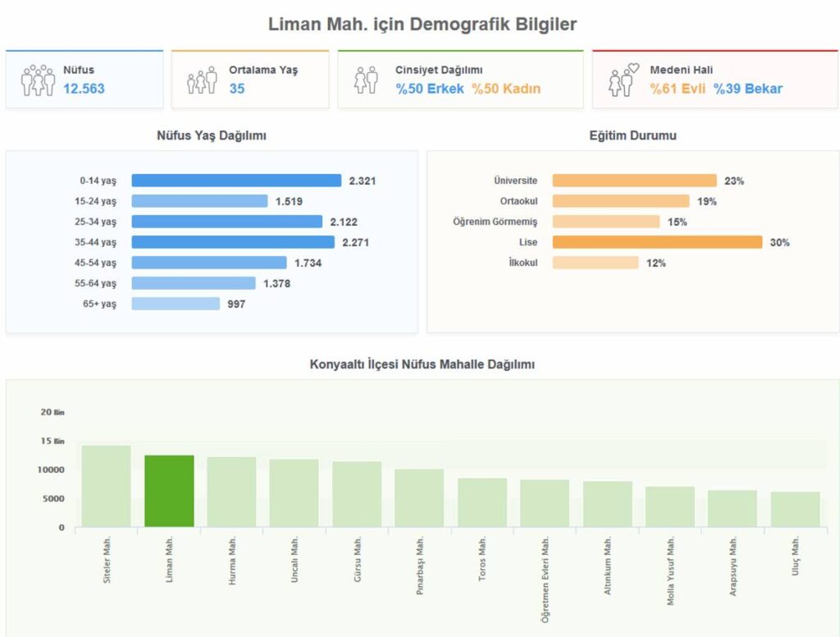840x637 pixels.
Task: Click the Nüfus population people icon
Action: (x=38, y=80)
